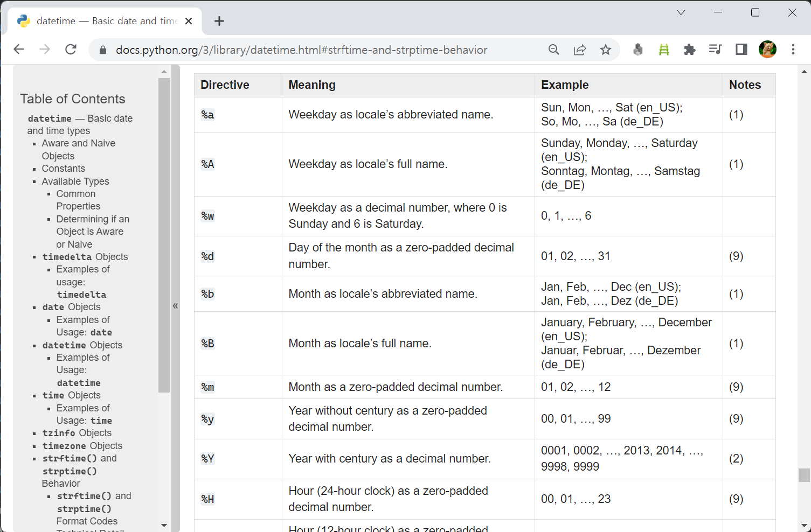Open timezone Objects in contents
Screen dimensions: 811x532
coord(82,446)
